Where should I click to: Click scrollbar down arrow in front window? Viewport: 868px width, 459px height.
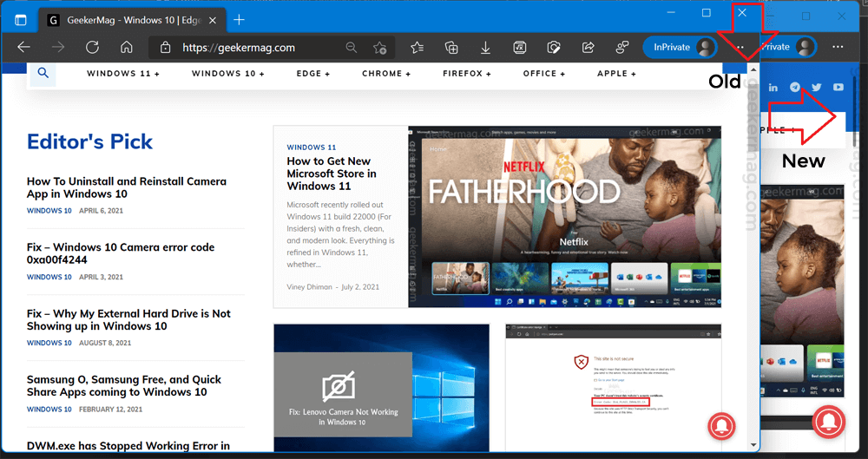pyautogui.click(x=753, y=444)
